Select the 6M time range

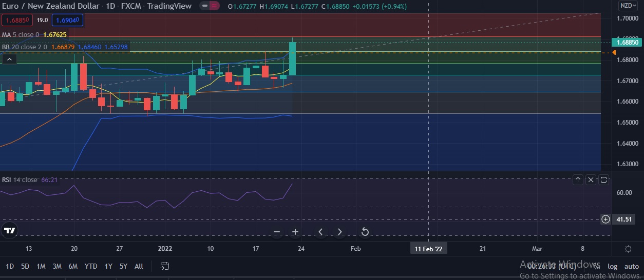(73, 266)
